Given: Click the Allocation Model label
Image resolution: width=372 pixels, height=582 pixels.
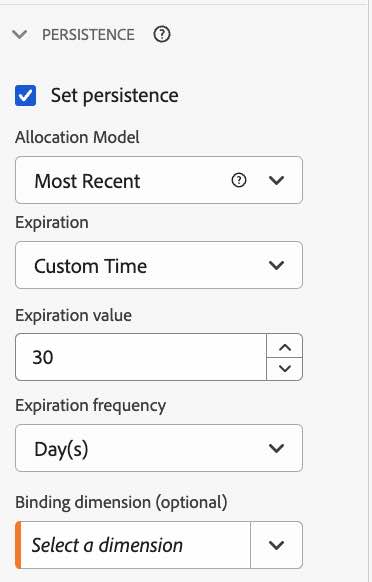Looking at the screenshot, I should (x=77, y=137).
